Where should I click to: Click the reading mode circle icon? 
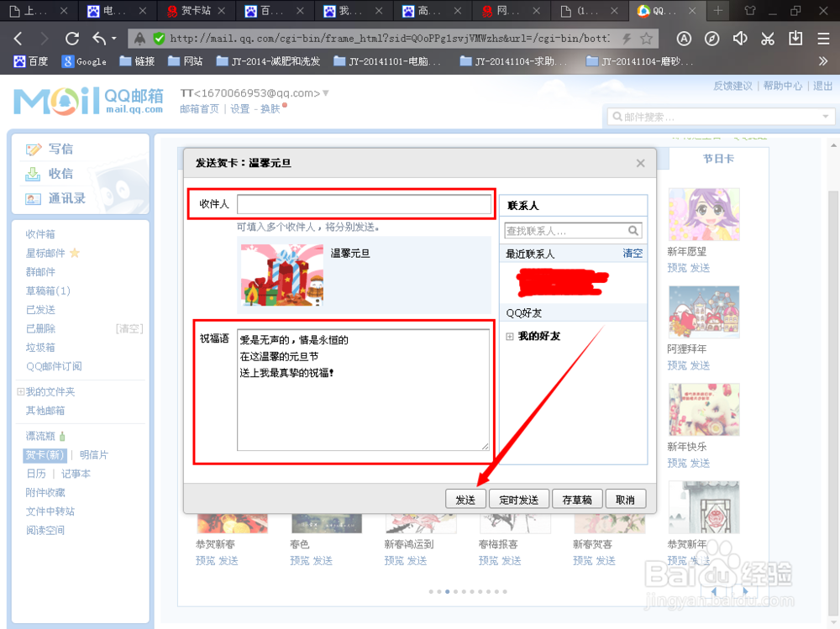point(685,39)
